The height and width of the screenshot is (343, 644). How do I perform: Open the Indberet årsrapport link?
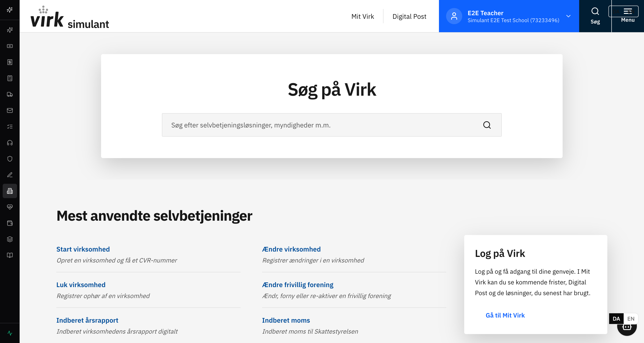[x=87, y=320]
